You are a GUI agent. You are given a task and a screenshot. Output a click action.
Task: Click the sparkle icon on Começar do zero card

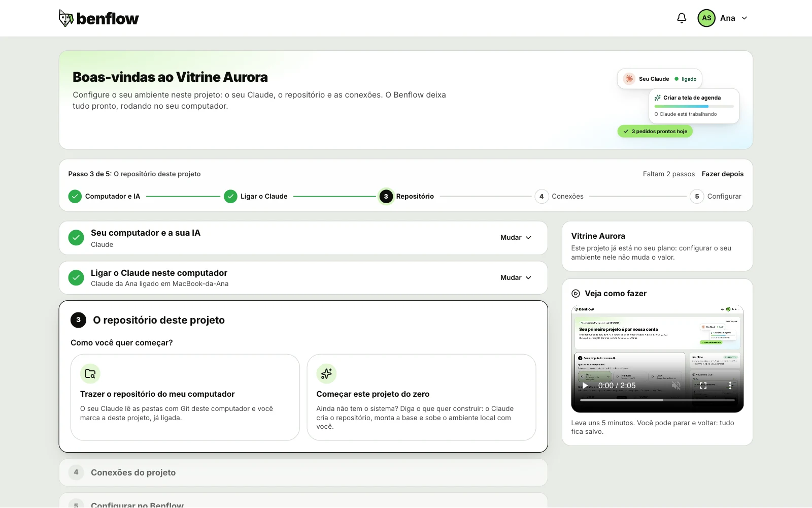click(326, 374)
